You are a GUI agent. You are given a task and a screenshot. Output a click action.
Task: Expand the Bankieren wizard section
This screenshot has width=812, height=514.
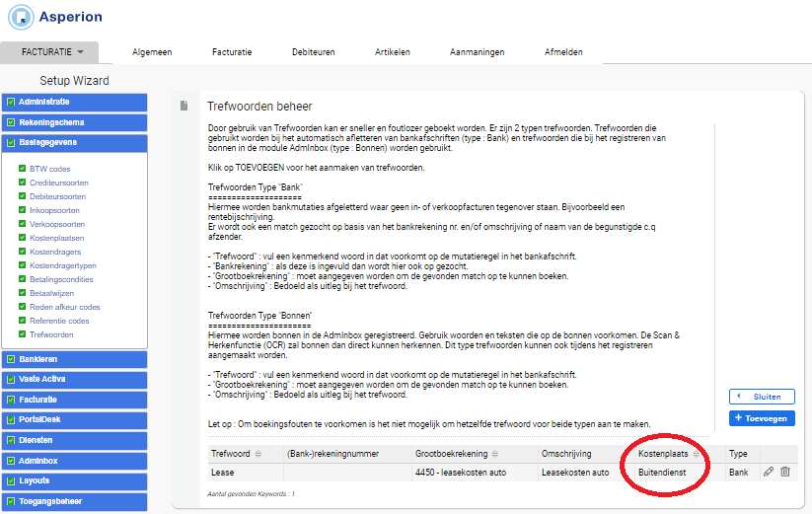coord(75,359)
